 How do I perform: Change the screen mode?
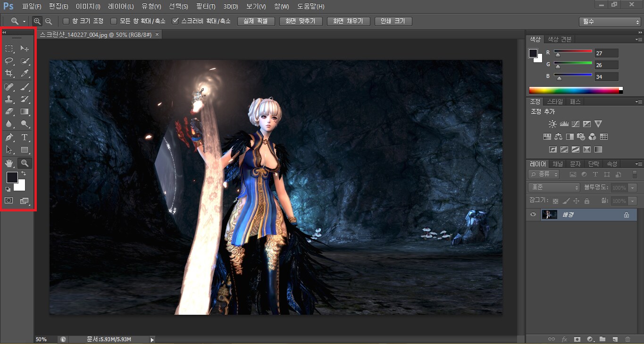tap(25, 201)
